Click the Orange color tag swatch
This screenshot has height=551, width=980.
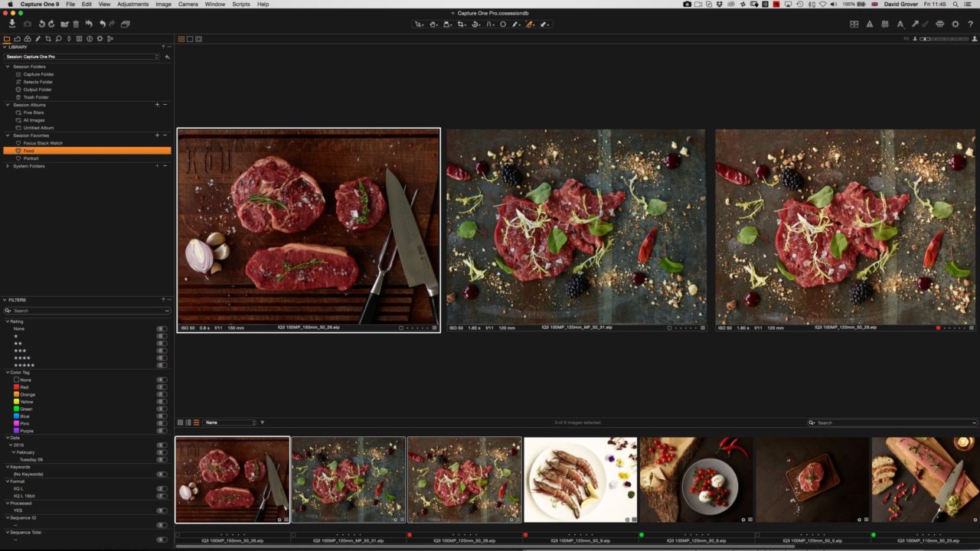tap(17, 394)
